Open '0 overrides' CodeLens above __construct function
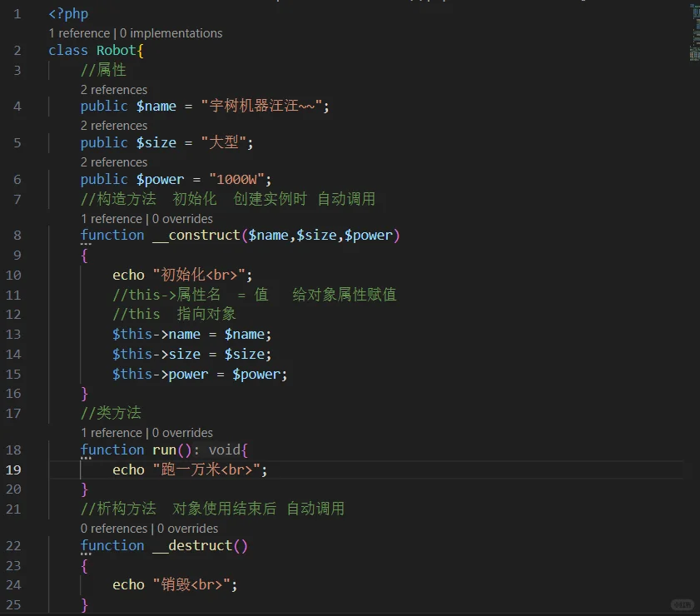700x616 pixels. pyautogui.click(x=182, y=219)
